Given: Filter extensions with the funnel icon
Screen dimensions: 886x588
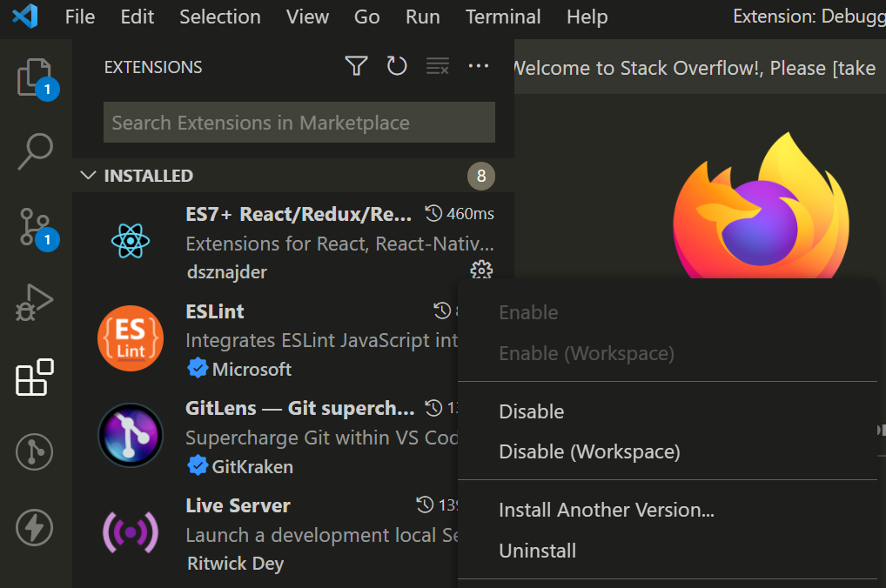Looking at the screenshot, I should point(357,66).
